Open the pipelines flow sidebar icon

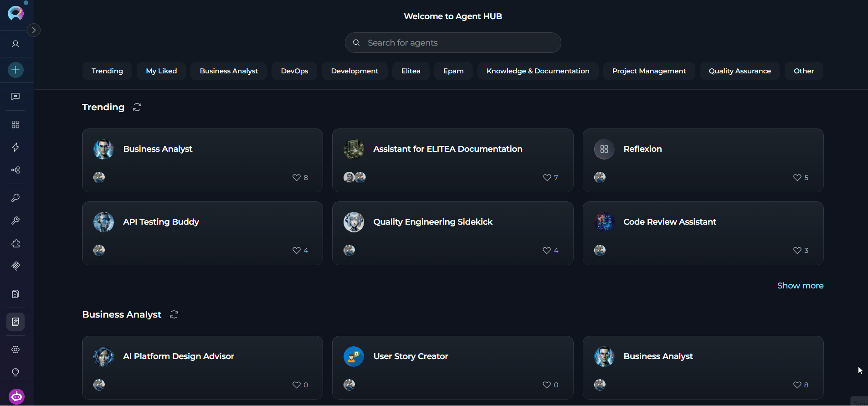coord(15,170)
